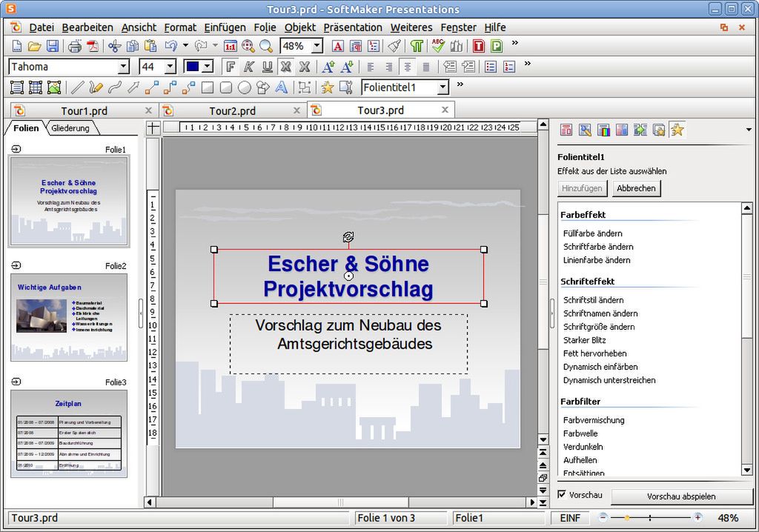Toggle the EINF insert mode indicator
The width and height of the screenshot is (759, 532).
570,518
